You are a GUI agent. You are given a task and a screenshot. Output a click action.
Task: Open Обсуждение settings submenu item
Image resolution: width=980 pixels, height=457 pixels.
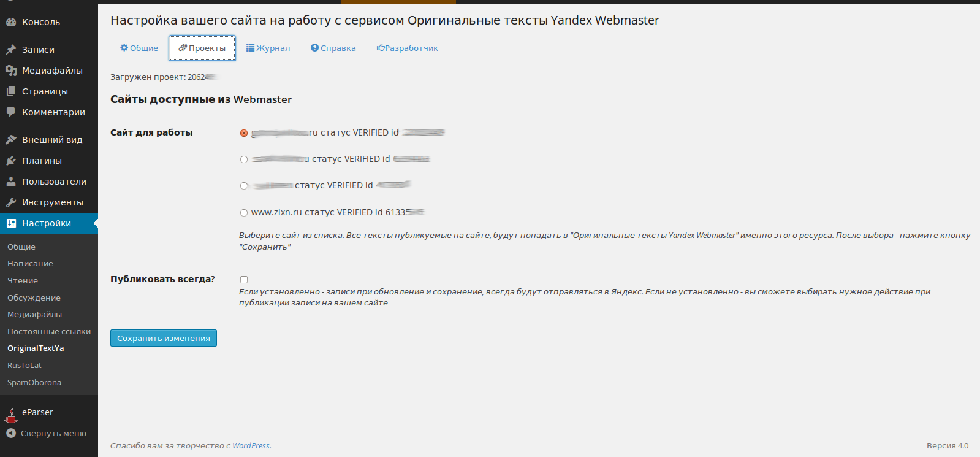coord(34,298)
